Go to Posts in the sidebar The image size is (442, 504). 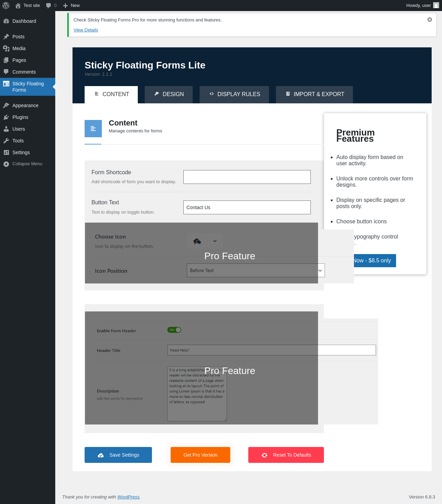28,37
